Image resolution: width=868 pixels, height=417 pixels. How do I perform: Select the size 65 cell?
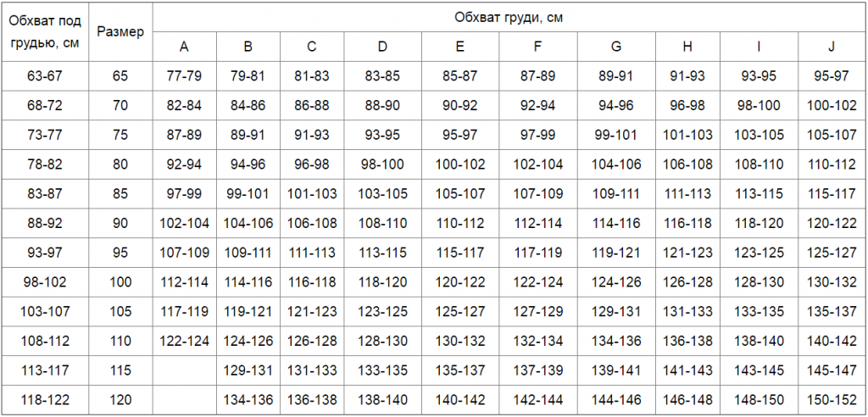pyautogui.click(x=120, y=76)
